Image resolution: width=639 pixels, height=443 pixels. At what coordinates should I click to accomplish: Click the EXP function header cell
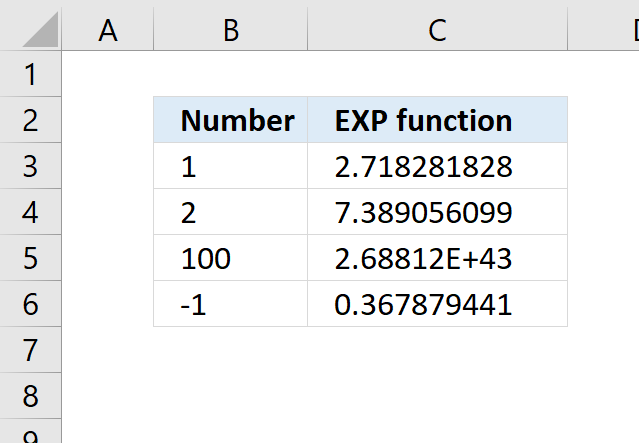437,120
